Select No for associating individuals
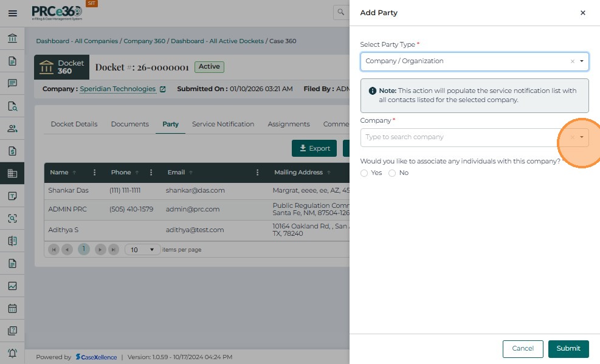 [392, 173]
